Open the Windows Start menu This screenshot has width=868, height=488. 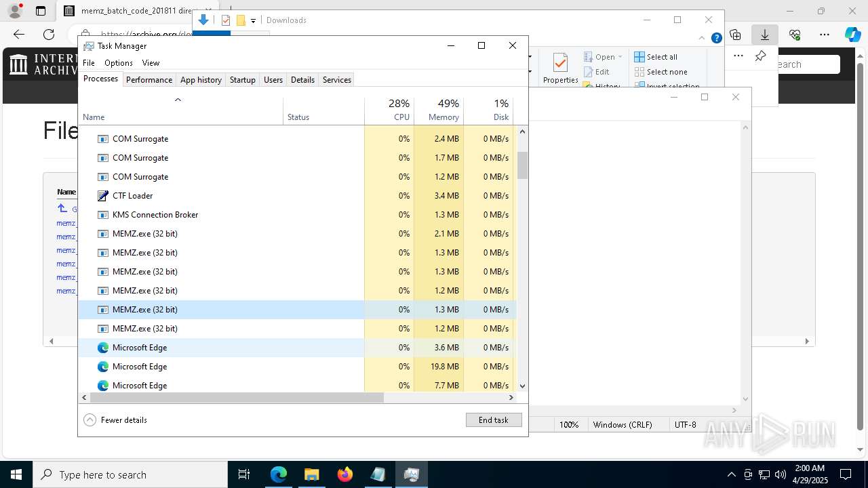16,474
